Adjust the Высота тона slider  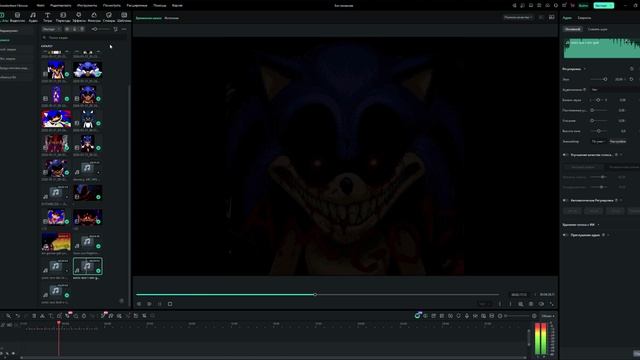tap(599, 131)
